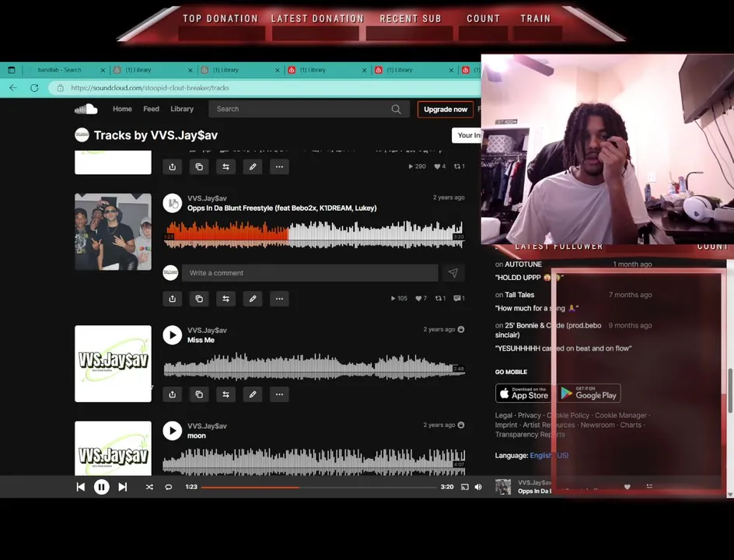The width and height of the screenshot is (734, 560).
Task: Click the AUTOTUNE comment track link
Action: point(523,264)
